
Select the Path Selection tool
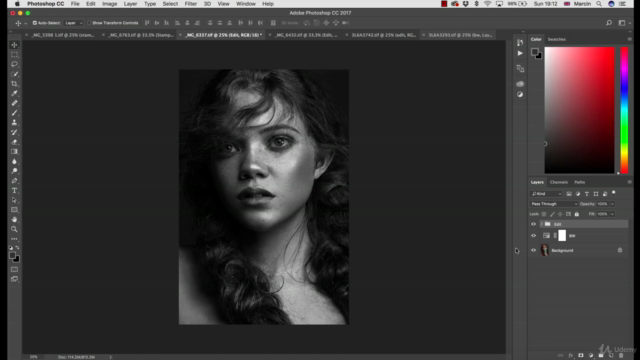point(14,200)
